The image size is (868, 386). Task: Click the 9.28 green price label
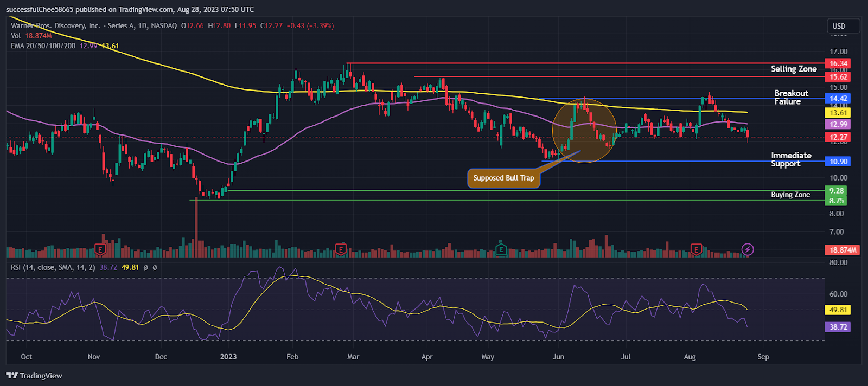[837, 191]
